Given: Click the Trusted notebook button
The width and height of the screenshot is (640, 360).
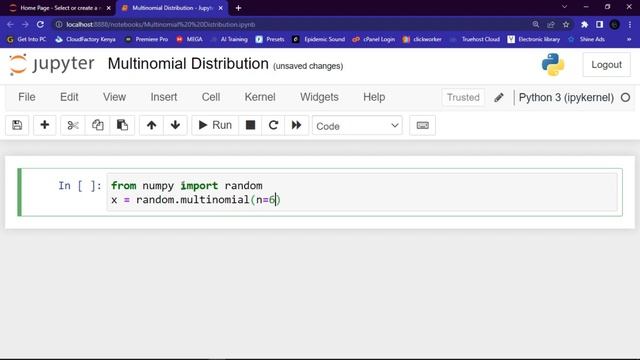Looking at the screenshot, I should (x=463, y=98).
